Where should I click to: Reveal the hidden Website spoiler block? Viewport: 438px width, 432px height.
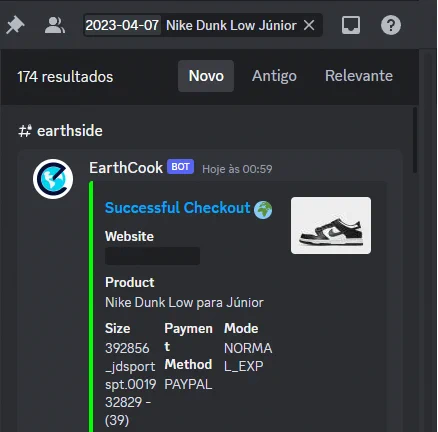pos(152,256)
